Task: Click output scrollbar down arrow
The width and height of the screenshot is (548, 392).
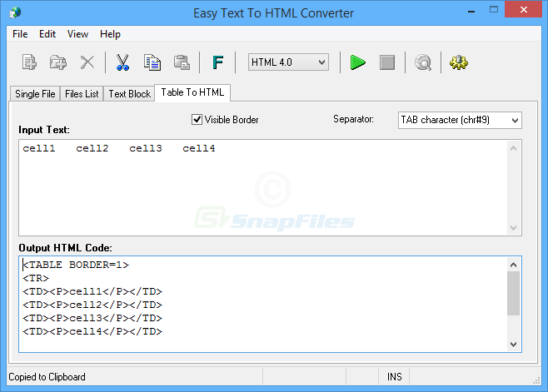Action: click(x=513, y=344)
